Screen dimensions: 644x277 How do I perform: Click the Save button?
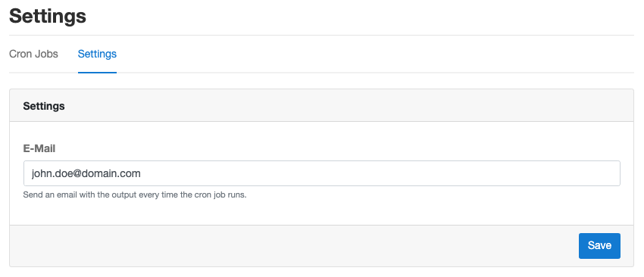(x=599, y=246)
